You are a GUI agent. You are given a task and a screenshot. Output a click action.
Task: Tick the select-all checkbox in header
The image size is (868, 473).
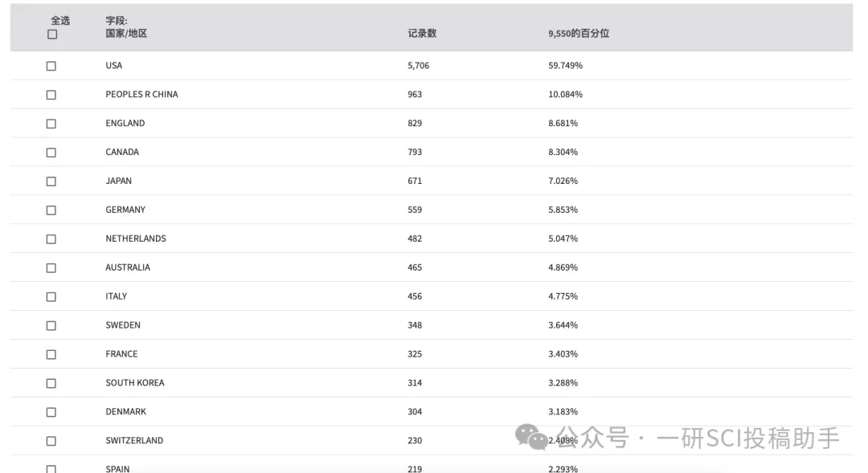[52, 35]
